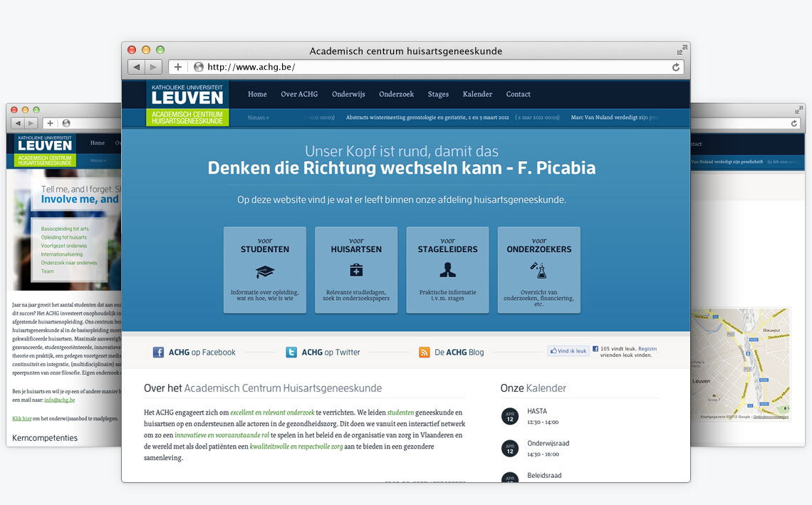Screen dimensions: 812x505
Task: Click the globe icon in the left background window
Action: (66, 123)
